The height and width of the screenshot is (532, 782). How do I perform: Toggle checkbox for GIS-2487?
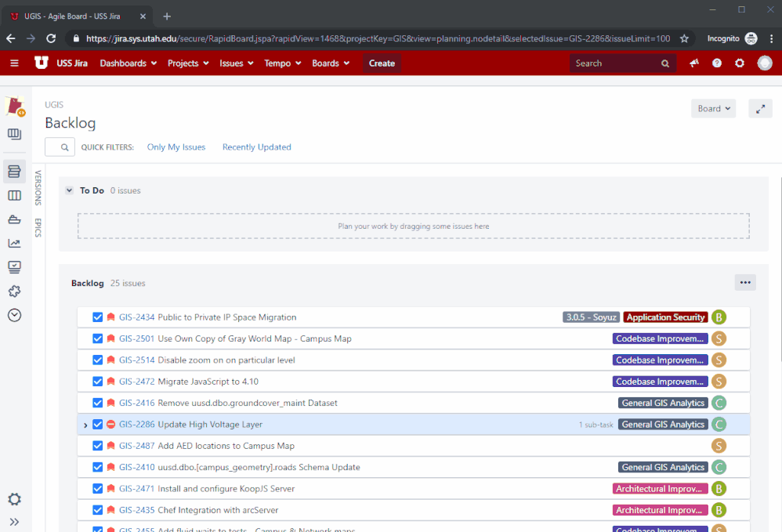[98, 446]
